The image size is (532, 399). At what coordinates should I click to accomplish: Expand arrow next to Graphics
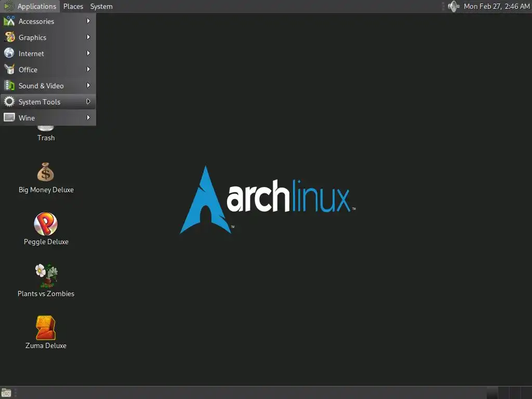[x=88, y=37]
